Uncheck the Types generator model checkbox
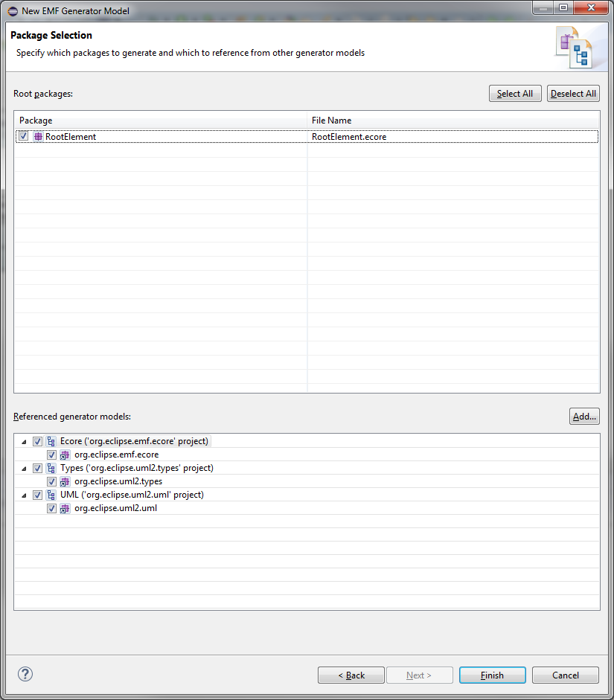 pos(37,469)
